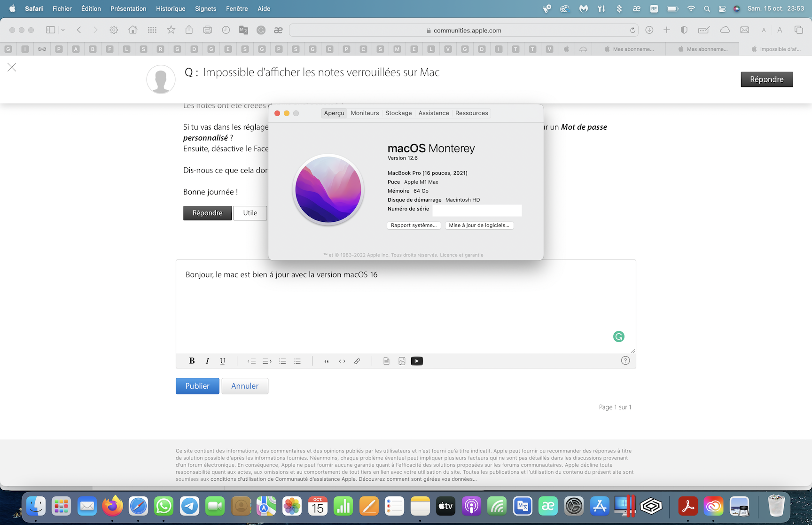
Task: Click the Répondre button below the answer
Action: 207,213
